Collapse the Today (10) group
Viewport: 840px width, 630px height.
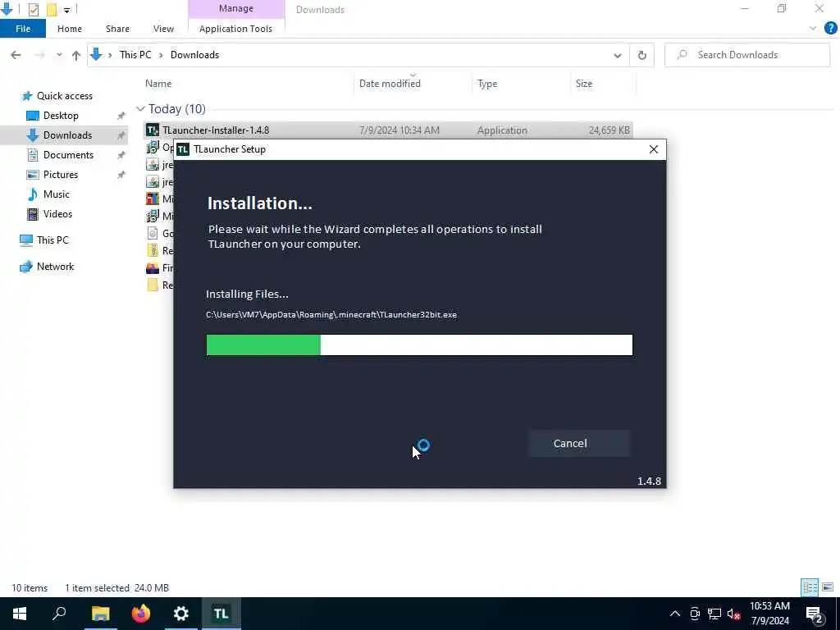(x=140, y=109)
